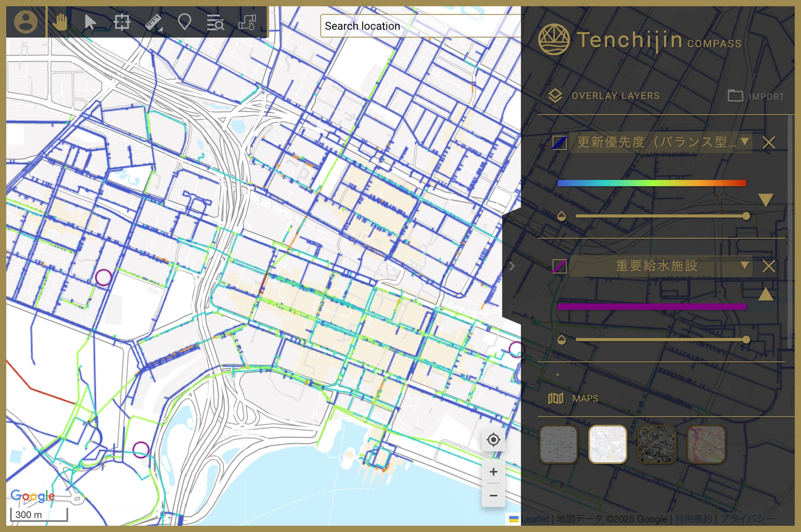Select the hand pan tool
This screenshot has width=801, height=532.
[60, 22]
